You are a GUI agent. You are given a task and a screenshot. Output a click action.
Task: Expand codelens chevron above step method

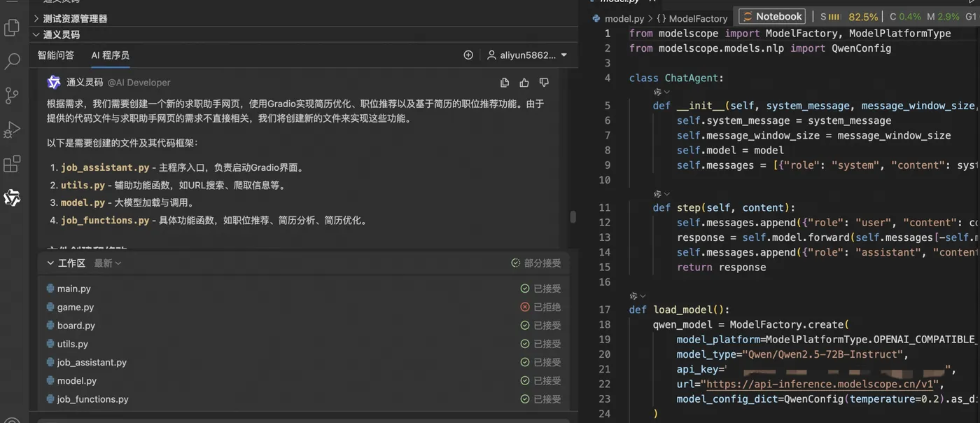(667, 194)
